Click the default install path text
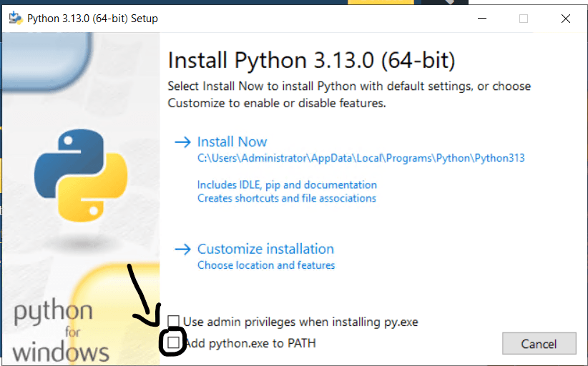The height and width of the screenshot is (366, 588). 361,159
